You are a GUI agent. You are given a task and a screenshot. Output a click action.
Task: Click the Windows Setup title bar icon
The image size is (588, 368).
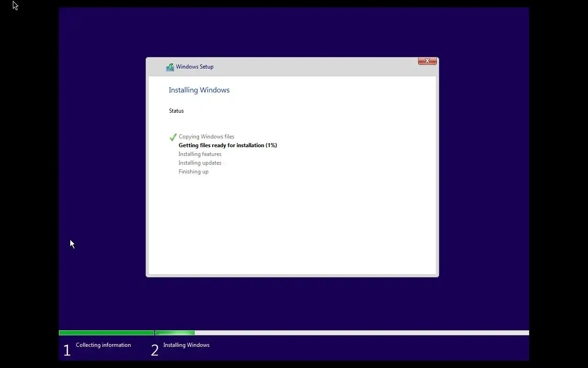170,67
